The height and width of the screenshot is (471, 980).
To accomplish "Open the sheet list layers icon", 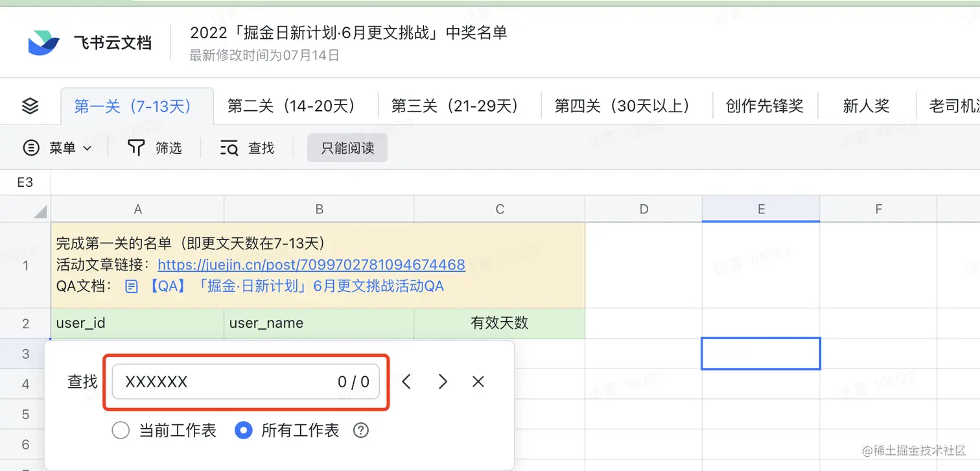I will pyautogui.click(x=30, y=106).
